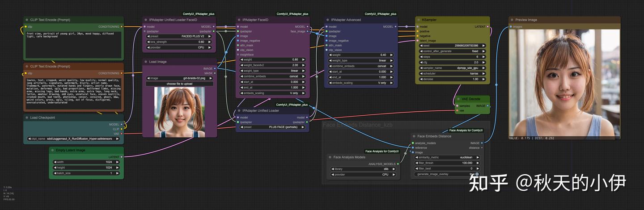The height and width of the screenshot is (210, 644).
Task: Click the positive CLIP Text Encode CONDITIONING output port
Action: 122,27
